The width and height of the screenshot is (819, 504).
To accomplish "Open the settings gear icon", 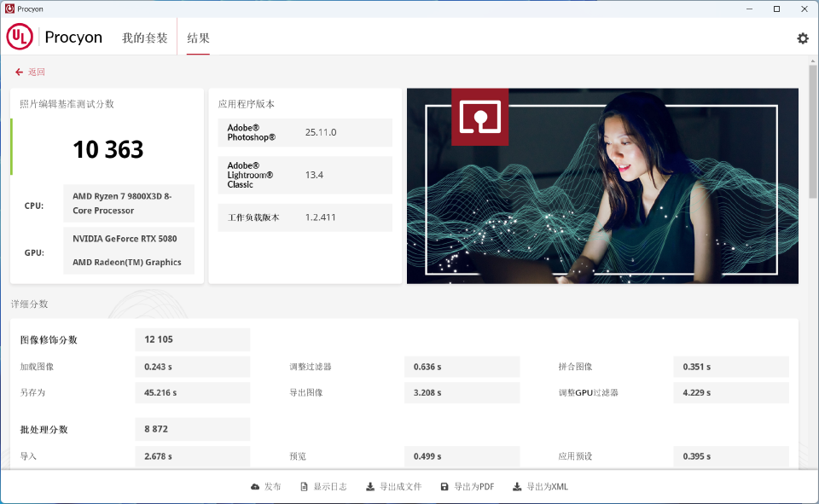I will [802, 38].
